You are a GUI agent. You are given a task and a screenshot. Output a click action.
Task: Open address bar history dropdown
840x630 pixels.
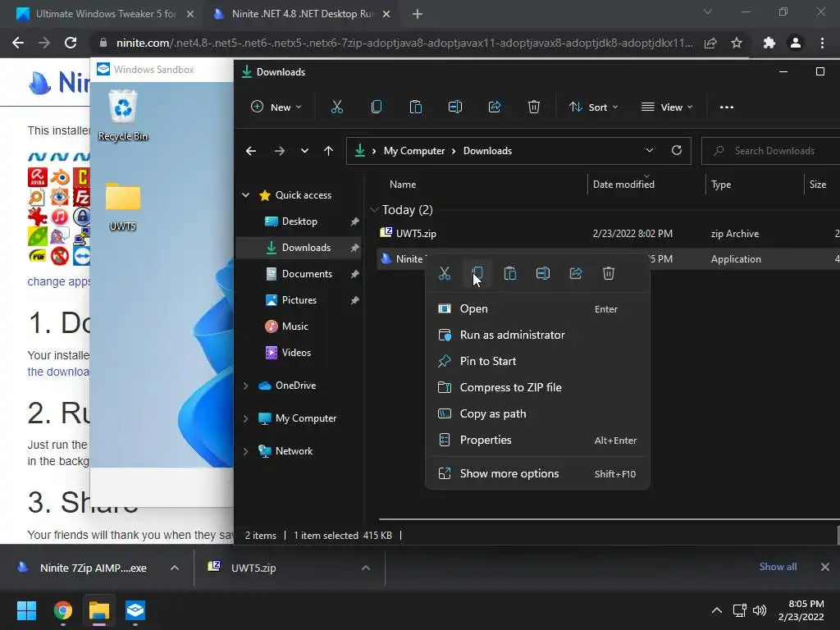coord(650,151)
